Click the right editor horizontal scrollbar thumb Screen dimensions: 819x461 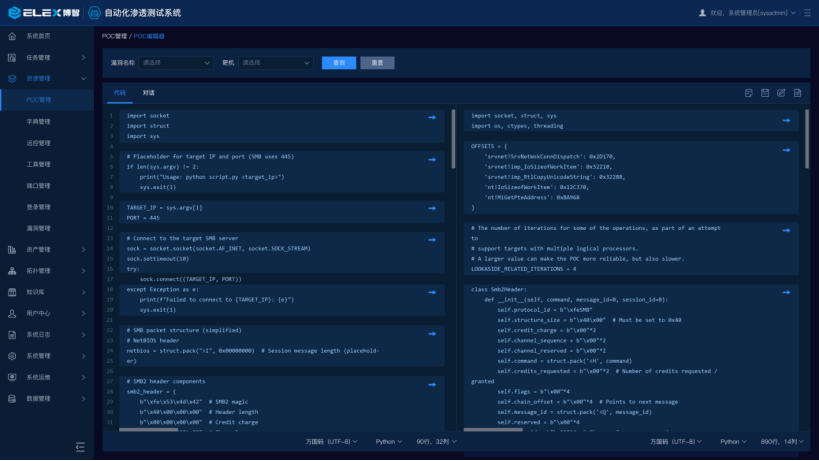coord(493,430)
